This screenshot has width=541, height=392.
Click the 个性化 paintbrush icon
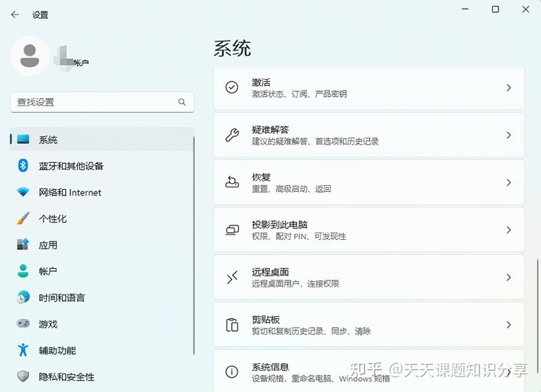point(23,218)
